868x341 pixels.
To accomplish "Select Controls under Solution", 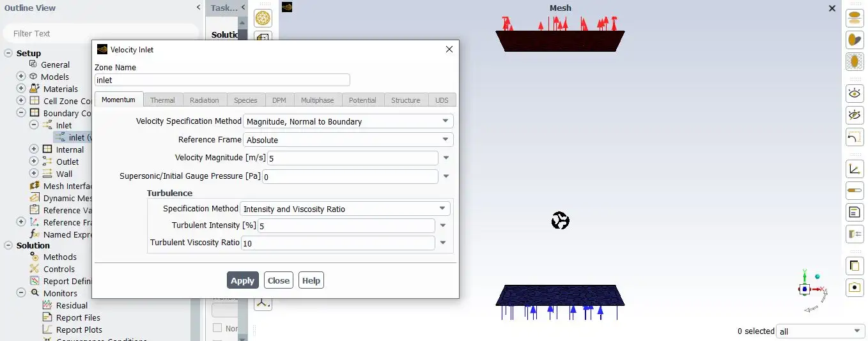I will click(59, 269).
